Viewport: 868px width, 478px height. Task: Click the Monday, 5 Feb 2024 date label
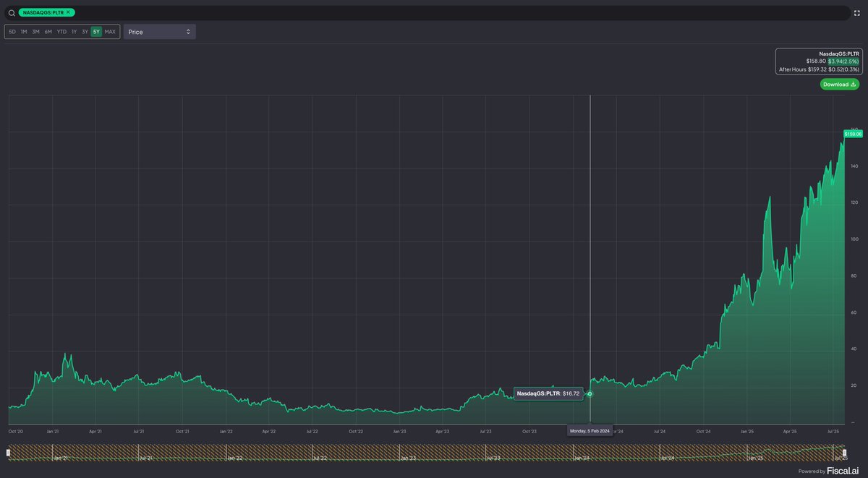[590, 431]
